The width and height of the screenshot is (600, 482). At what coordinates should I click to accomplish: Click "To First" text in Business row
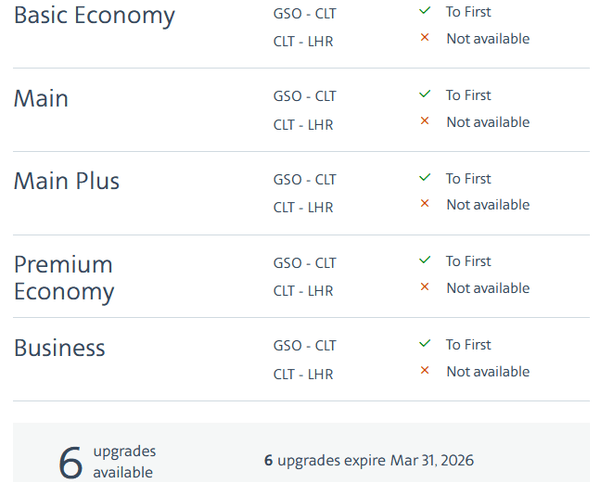click(468, 344)
